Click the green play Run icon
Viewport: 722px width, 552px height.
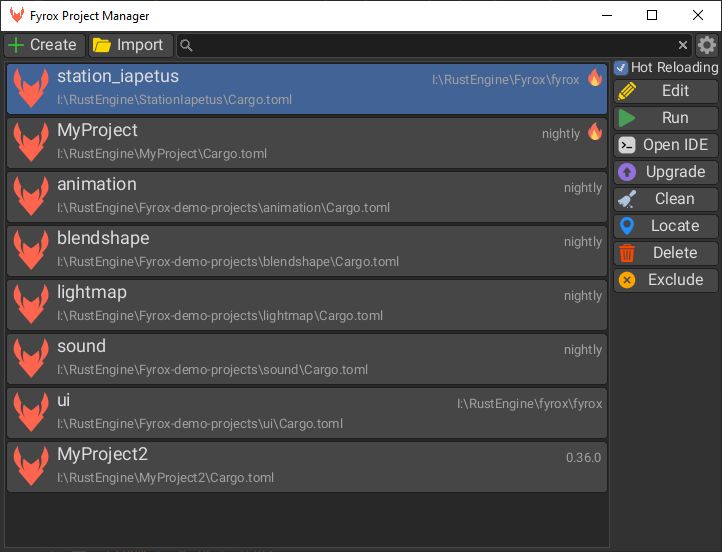[x=627, y=118]
